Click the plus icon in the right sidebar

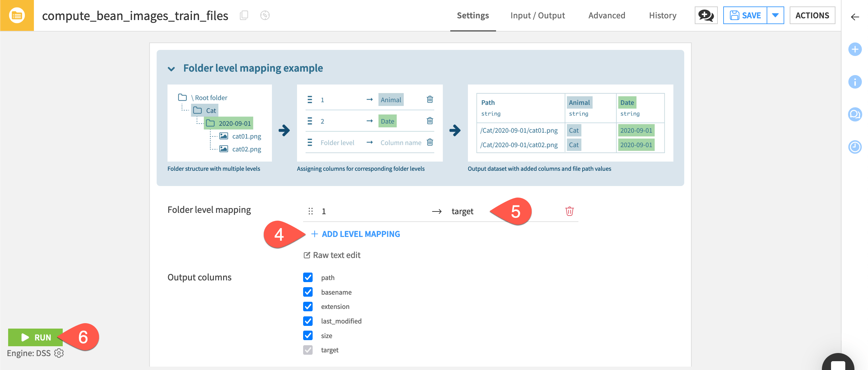(855, 49)
